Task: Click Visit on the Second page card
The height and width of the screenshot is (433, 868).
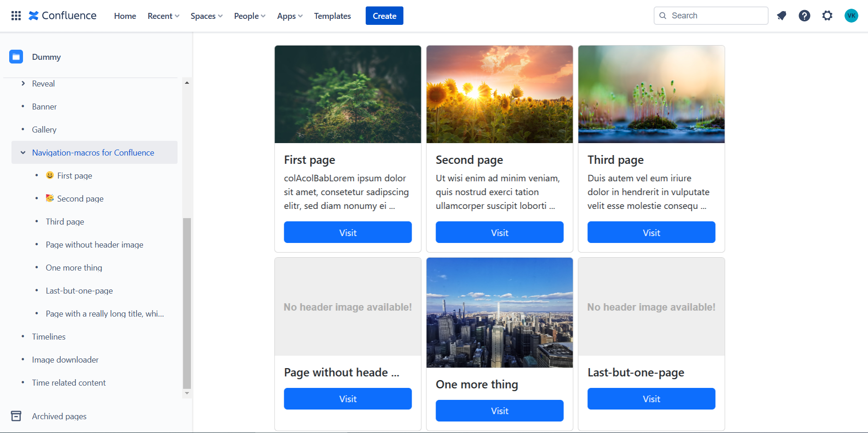Action: tap(500, 232)
